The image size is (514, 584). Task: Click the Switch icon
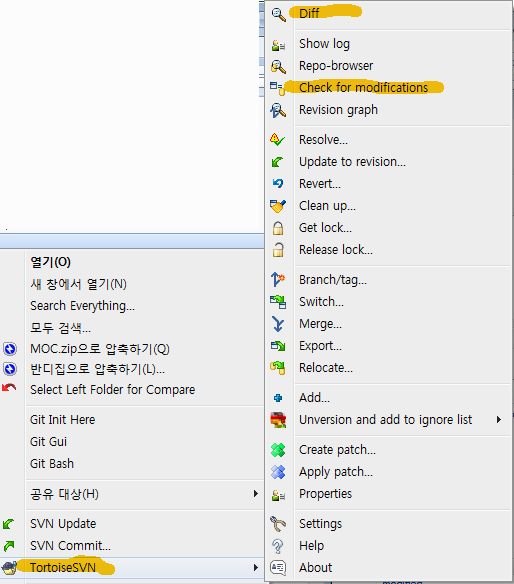[278, 302]
